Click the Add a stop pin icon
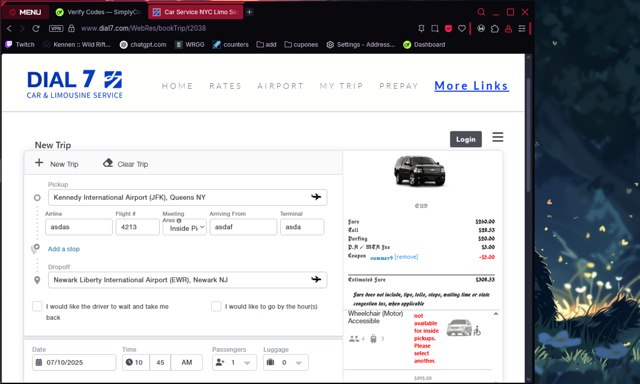The height and width of the screenshot is (384, 640). point(36,248)
